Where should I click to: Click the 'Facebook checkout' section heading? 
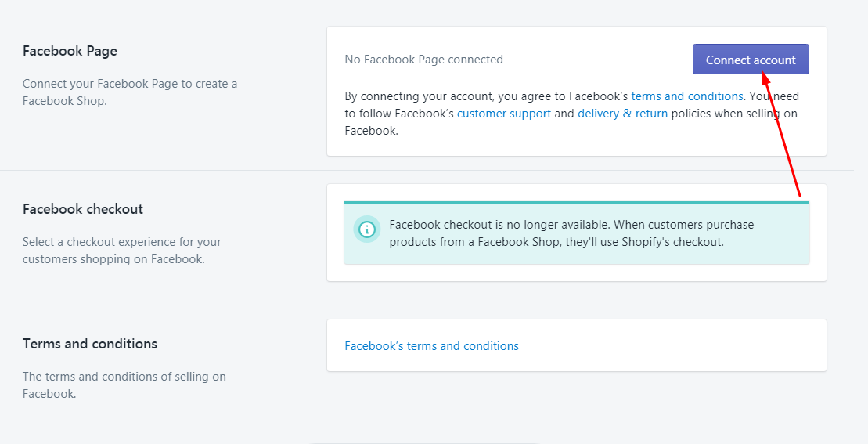83,209
